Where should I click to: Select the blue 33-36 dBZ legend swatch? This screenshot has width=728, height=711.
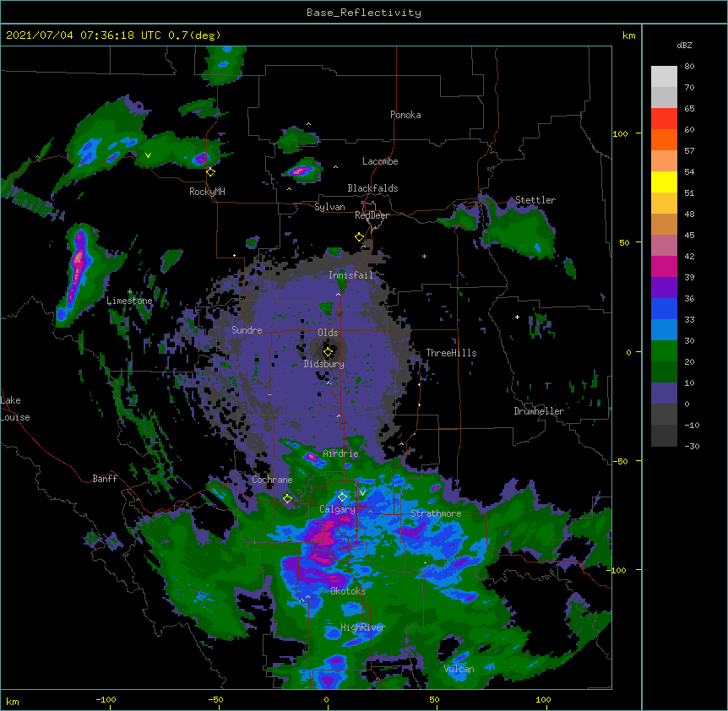(x=664, y=308)
